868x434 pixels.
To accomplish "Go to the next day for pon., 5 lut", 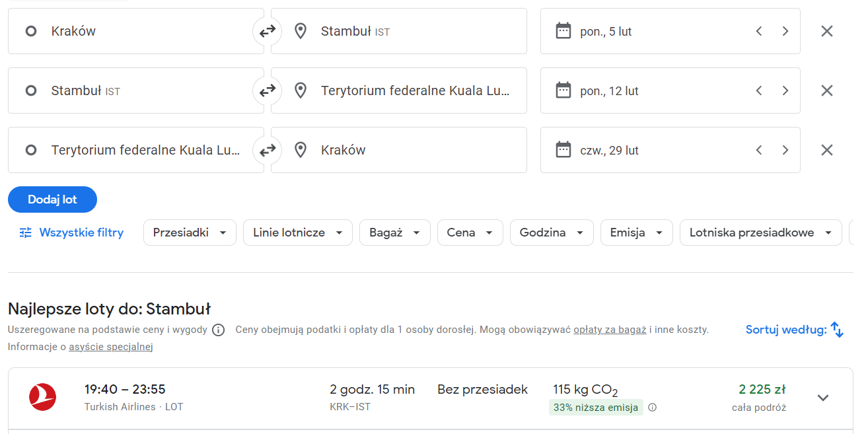I will tap(785, 31).
